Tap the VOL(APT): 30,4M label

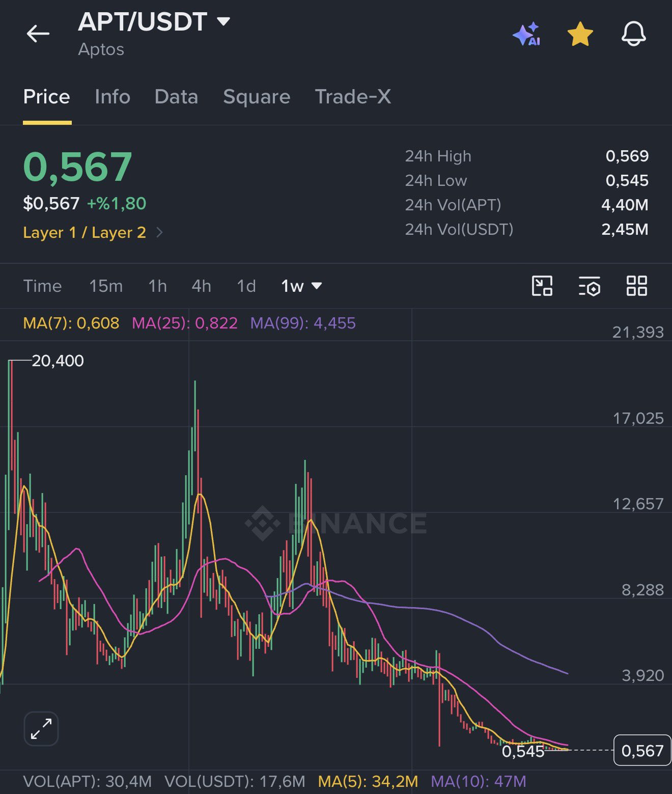click(88, 781)
